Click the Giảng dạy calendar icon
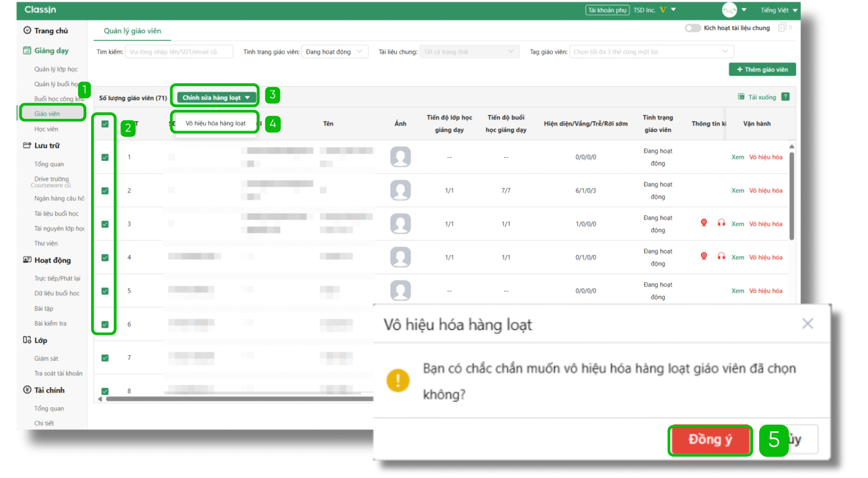 click(27, 50)
